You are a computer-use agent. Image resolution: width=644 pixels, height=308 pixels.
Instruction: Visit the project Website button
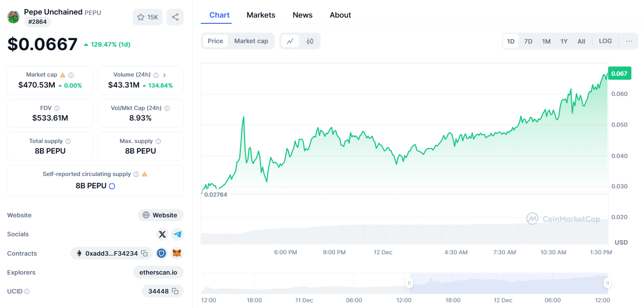161,215
